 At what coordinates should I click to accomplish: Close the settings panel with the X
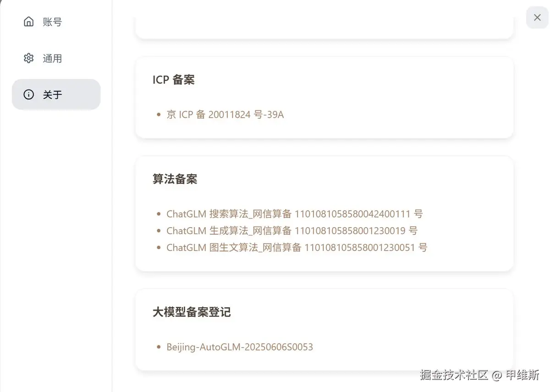(537, 17)
